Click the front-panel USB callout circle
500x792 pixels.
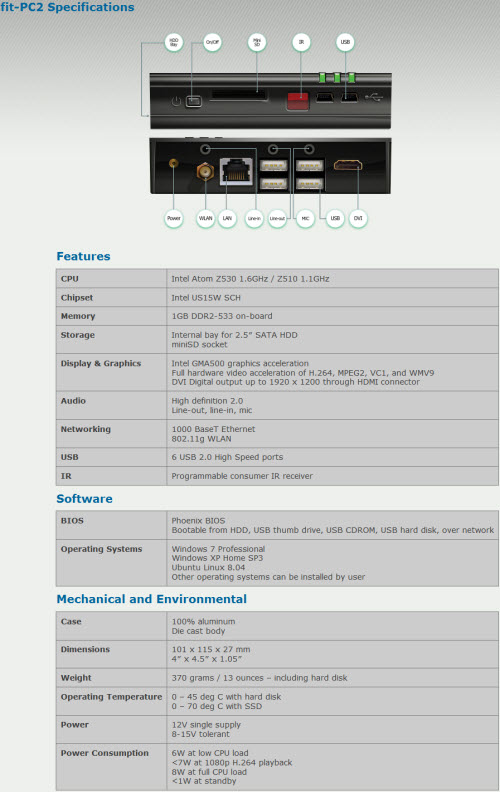point(345,42)
